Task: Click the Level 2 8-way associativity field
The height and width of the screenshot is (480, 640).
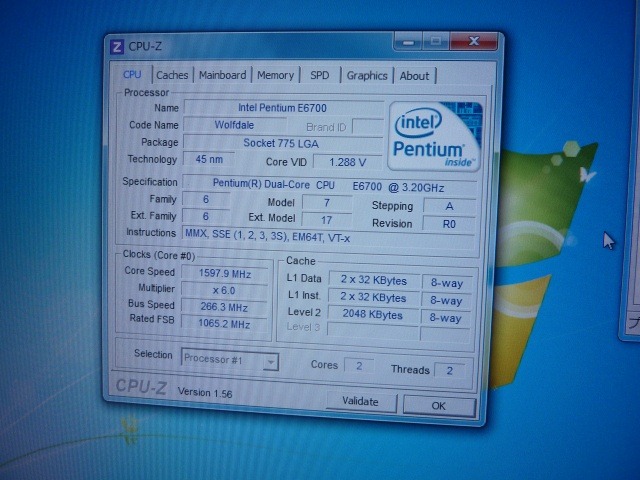Action: [x=446, y=318]
